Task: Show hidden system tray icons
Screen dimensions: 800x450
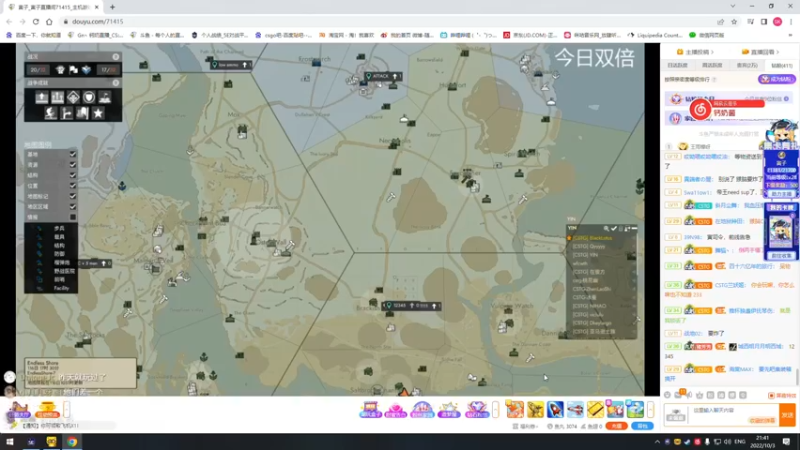Action: 657,442
